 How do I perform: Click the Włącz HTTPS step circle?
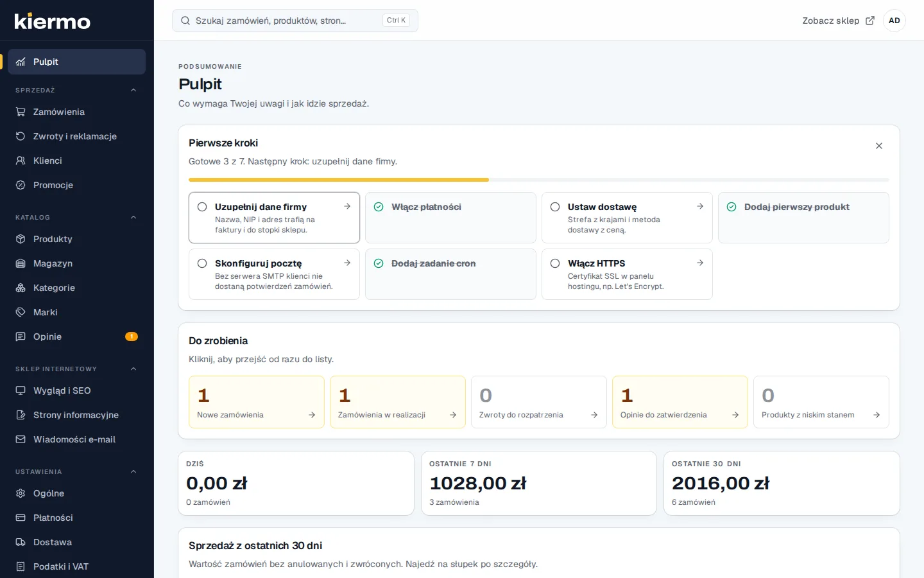pyautogui.click(x=555, y=263)
